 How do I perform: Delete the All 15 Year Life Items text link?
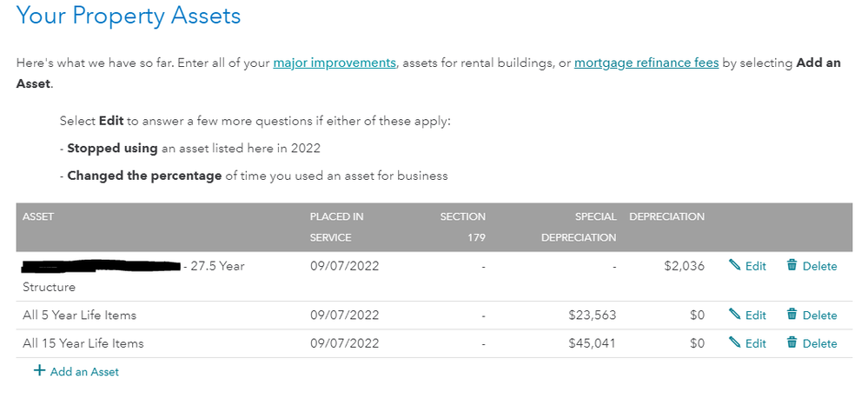click(x=820, y=344)
